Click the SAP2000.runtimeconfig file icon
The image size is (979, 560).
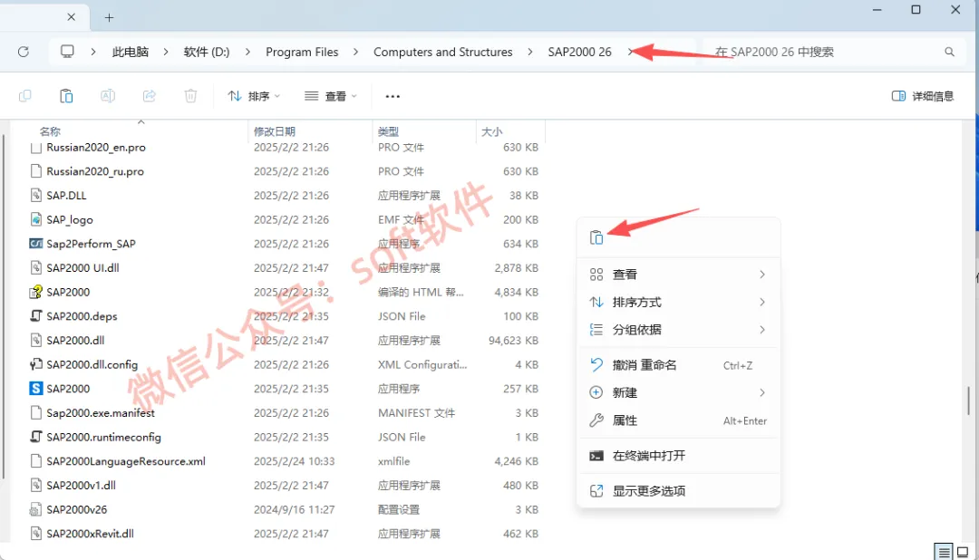pyautogui.click(x=36, y=437)
